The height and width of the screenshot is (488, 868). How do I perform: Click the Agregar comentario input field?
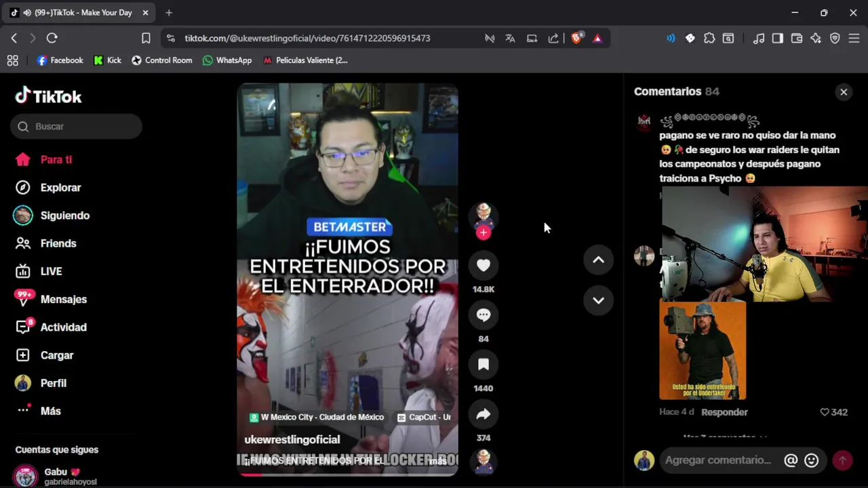click(x=719, y=460)
